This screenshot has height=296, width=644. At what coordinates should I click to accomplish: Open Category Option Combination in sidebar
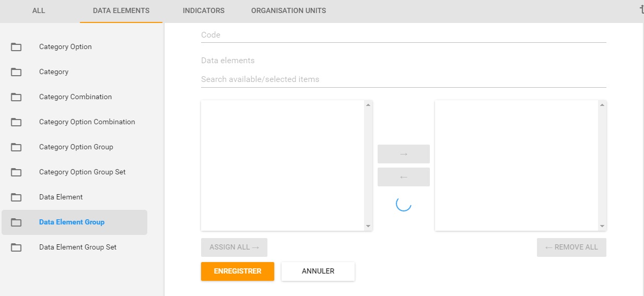pos(87,122)
